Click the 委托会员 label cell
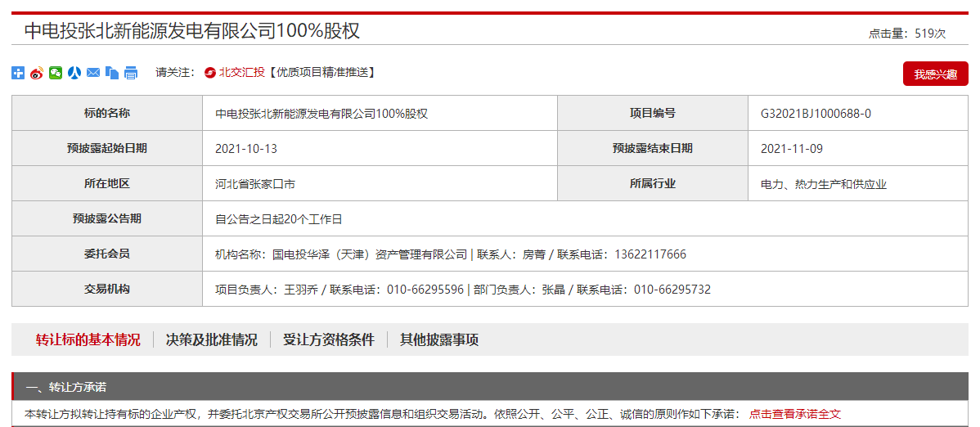Image resolution: width=980 pixels, height=427 pixels. point(107,254)
